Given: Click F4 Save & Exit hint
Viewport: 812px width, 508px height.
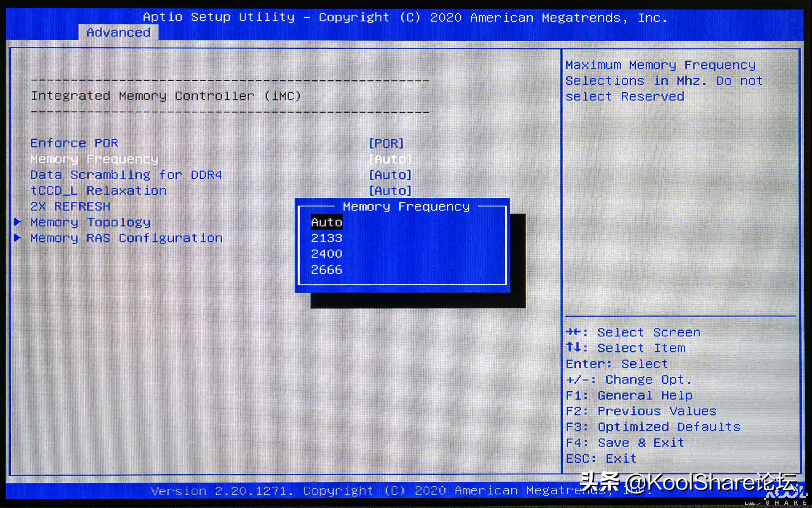Looking at the screenshot, I should point(625,443).
